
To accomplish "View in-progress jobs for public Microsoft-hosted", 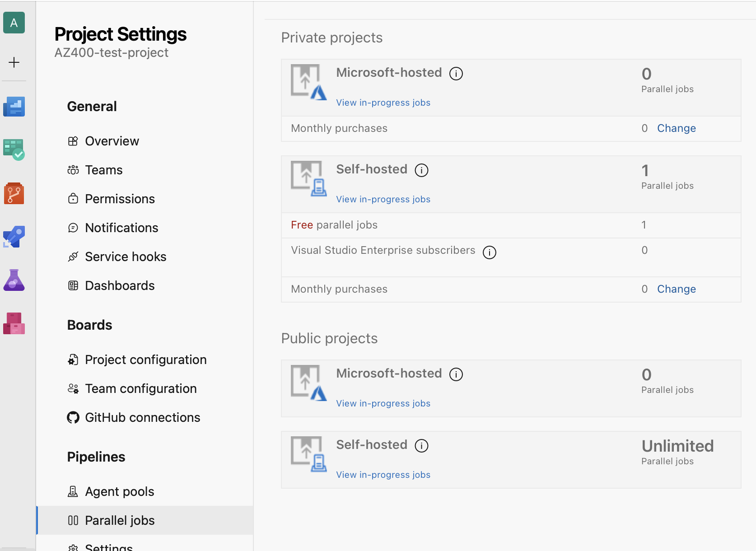I will (x=383, y=403).
